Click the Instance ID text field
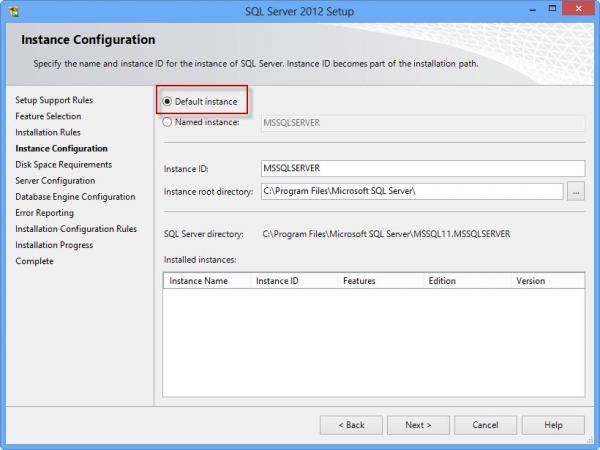This screenshot has height=450, width=600. (423, 168)
